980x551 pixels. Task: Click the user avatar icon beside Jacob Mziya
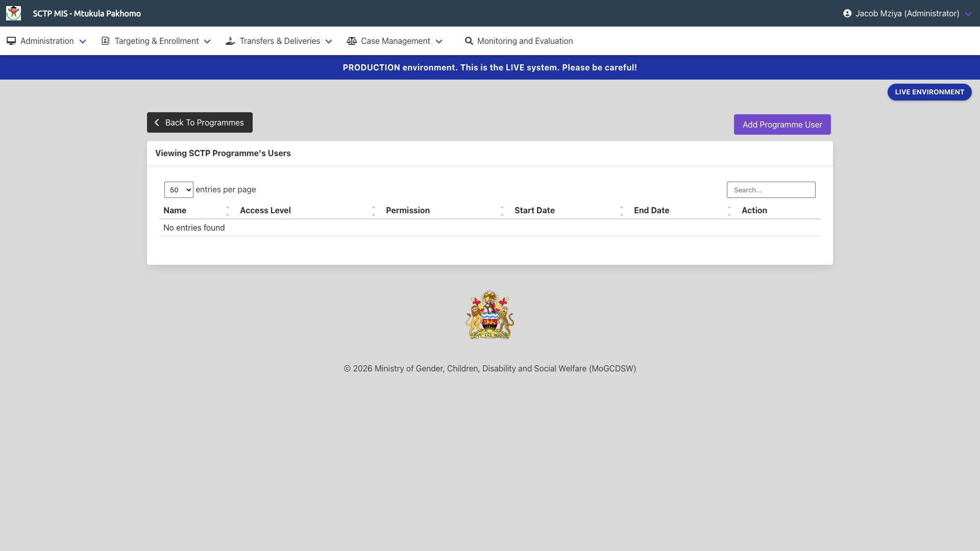[847, 13]
